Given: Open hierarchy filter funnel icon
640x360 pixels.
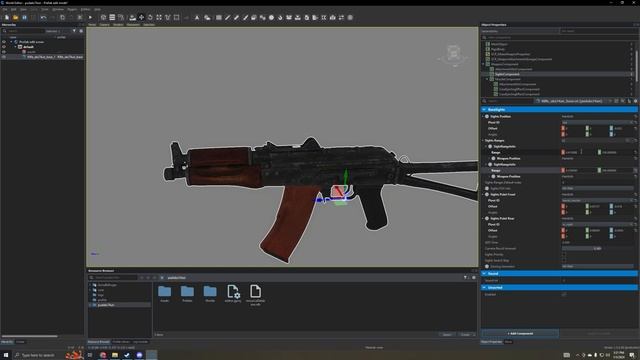Looking at the screenshot, I should pos(74,31).
